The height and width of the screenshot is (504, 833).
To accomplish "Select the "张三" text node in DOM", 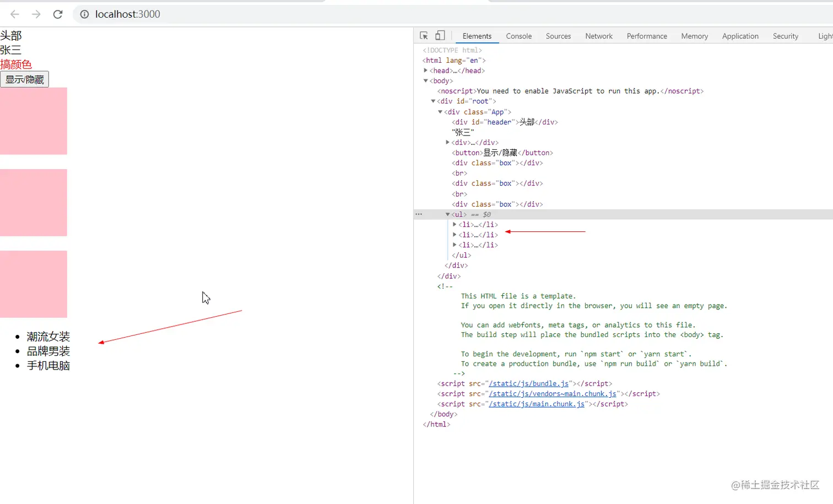I will click(x=463, y=132).
